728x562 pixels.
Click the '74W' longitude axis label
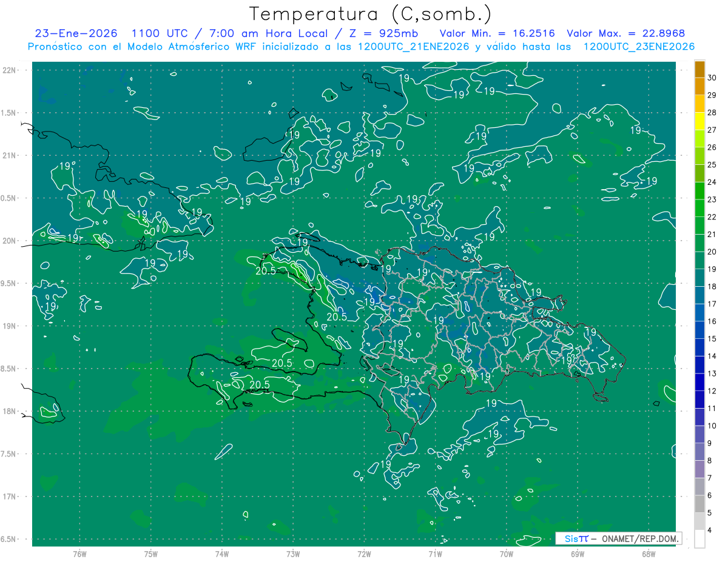222,554
